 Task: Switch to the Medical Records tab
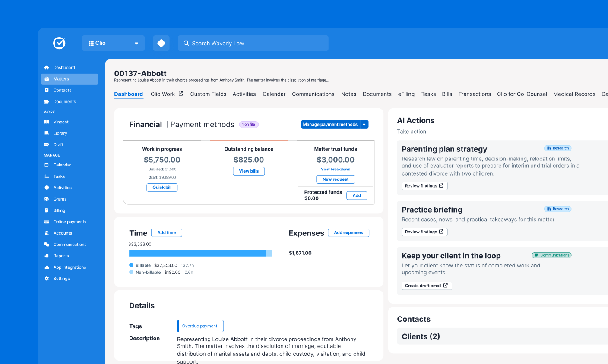[x=574, y=94]
